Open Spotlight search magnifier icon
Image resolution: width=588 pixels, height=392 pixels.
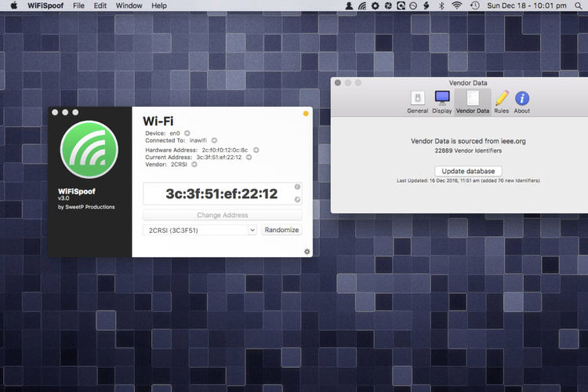click(x=578, y=6)
